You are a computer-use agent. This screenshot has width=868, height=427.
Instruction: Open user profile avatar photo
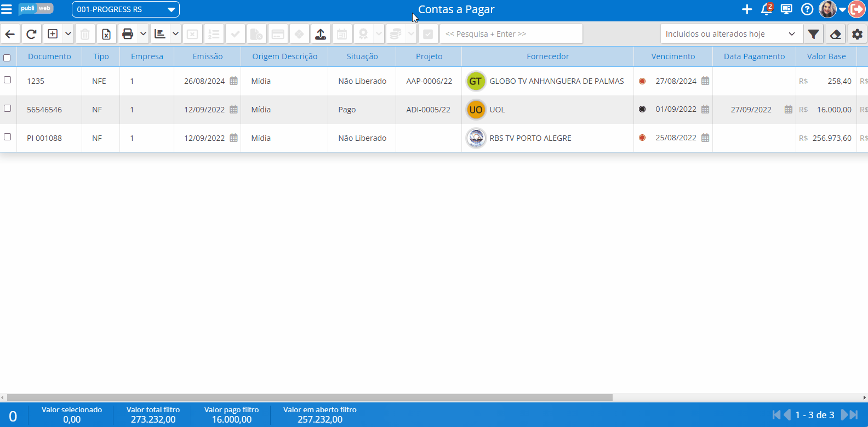pyautogui.click(x=827, y=9)
